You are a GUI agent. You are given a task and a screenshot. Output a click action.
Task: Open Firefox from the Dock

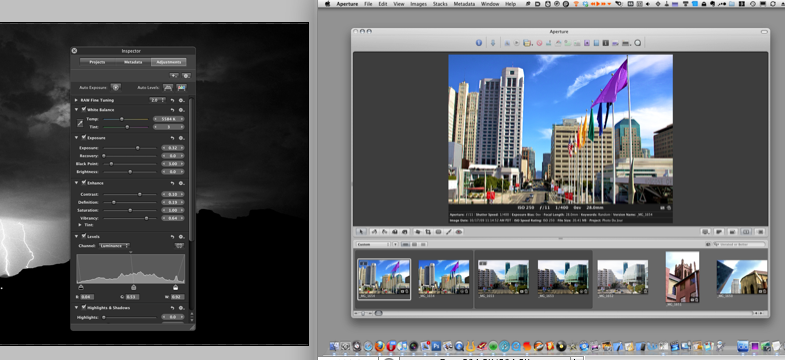(x=379, y=346)
